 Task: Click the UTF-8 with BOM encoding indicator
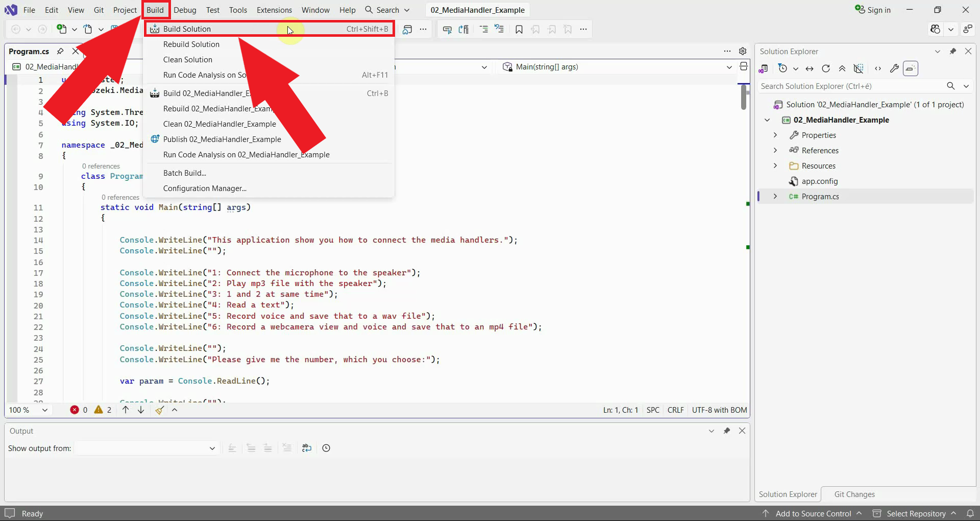(719, 410)
